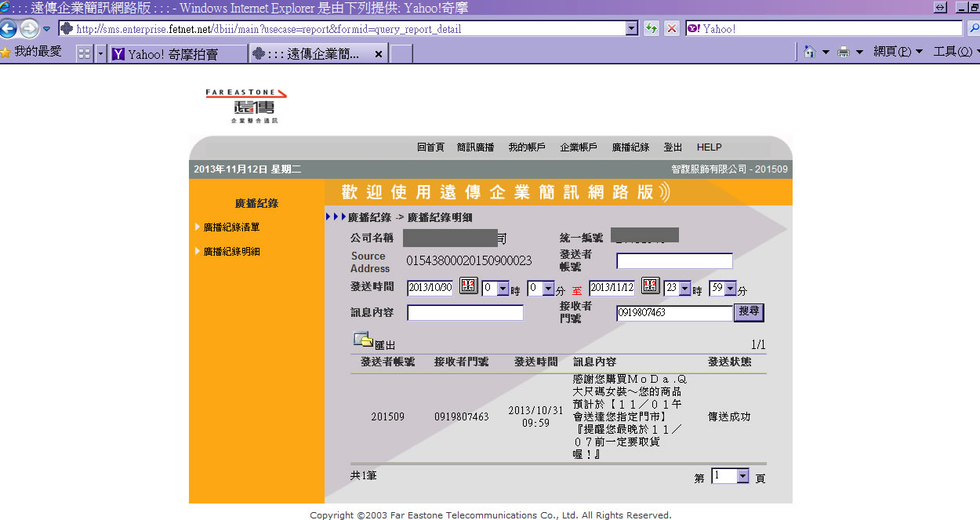The image size is (980, 520).
Task: Expand the start hour dropdown
Action: [x=503, y=289]
